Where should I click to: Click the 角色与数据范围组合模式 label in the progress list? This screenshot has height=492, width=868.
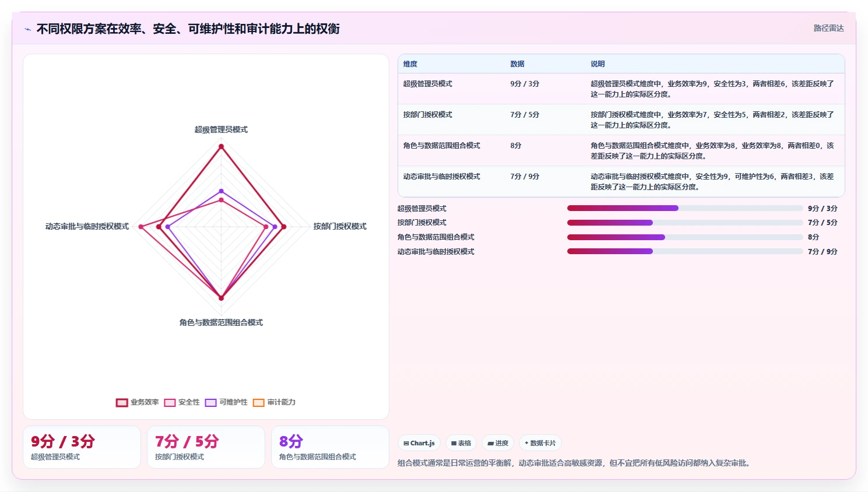[436, 237]
